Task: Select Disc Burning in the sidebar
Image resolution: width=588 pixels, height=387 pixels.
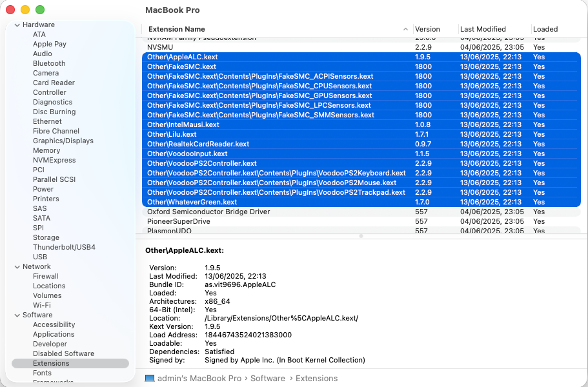Action: click(x=54, y=112)
